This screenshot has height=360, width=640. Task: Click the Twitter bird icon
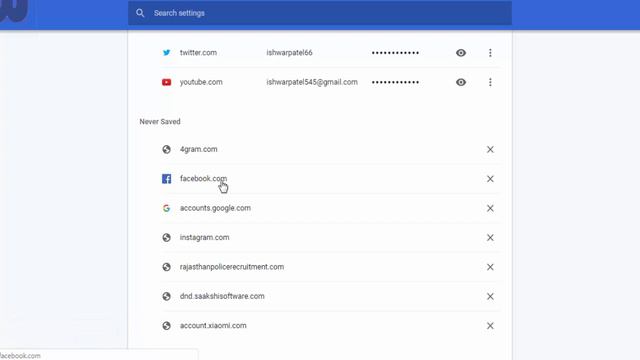pyautogui.click(x=167, y=53)
